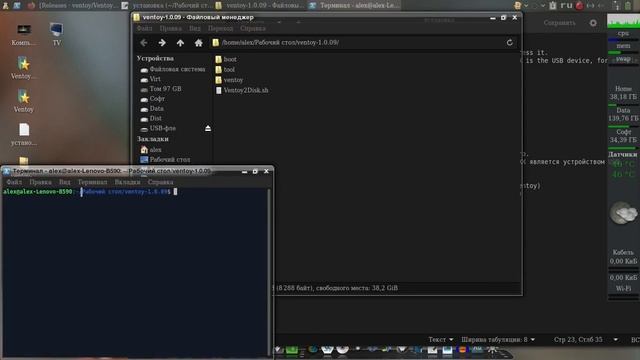The height and width of the screenshot is (360, 640).
Task: Open the Текст syntax dropdown
Action: (x=441, y=340)
